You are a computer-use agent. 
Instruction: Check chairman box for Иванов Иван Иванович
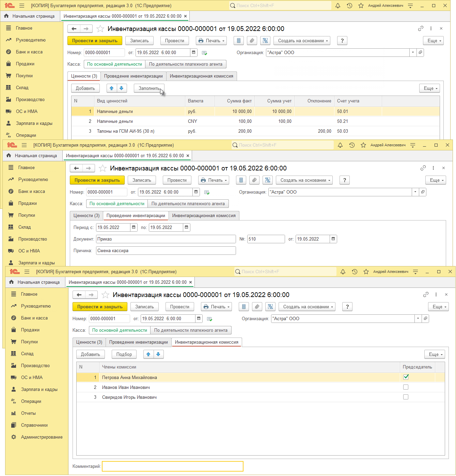click(x=406, y=387)
